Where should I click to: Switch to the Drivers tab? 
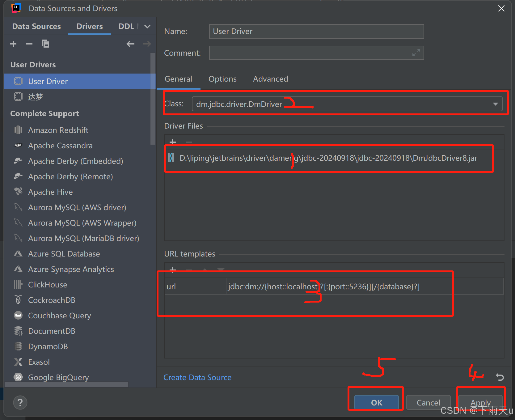[90, 27]
